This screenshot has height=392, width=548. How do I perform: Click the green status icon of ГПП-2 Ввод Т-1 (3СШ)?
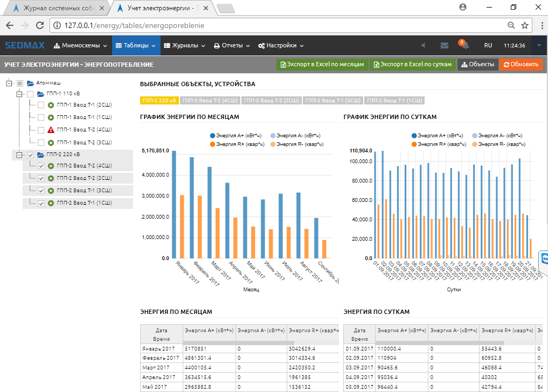51,191
